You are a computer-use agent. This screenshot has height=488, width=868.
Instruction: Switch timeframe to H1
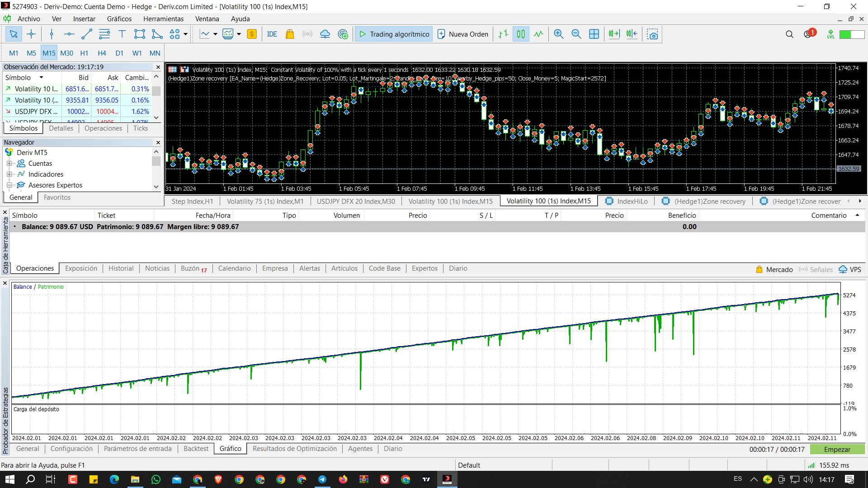coord(84,53)
